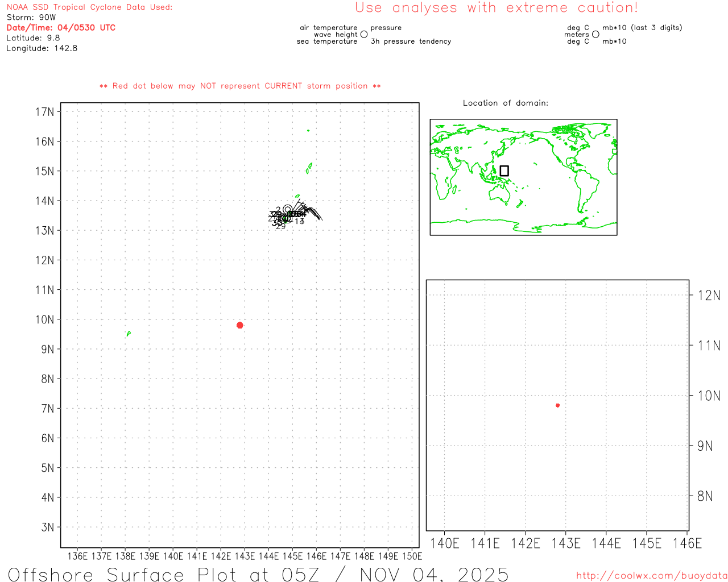728x582 pixels.
Task: Click the 'sea temperature' legend label
Action: [327, 41]
